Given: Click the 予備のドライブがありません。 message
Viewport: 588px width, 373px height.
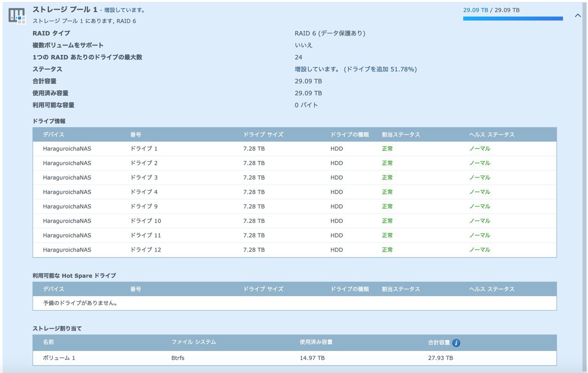Looking at the screenshot, I should click(x=80, y=303).
